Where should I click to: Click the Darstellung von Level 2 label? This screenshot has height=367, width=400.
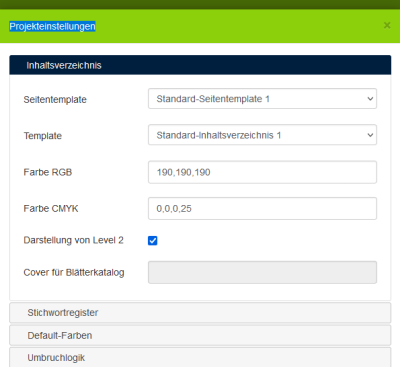(x=73, y=240)
